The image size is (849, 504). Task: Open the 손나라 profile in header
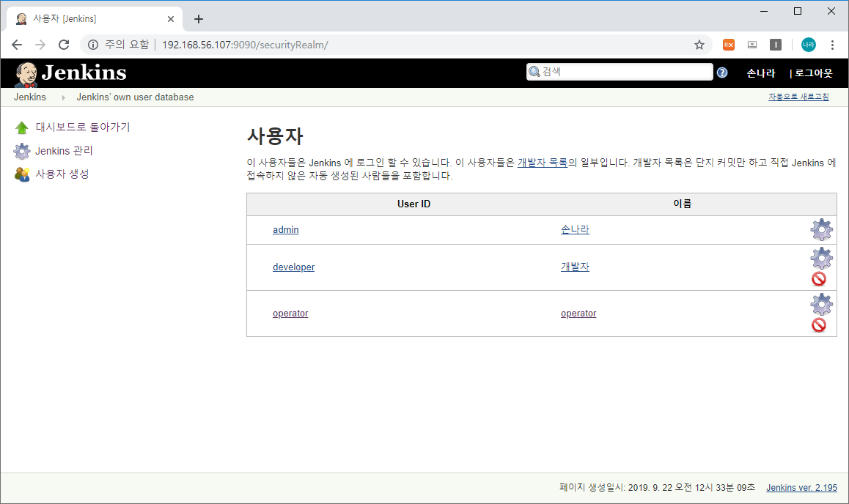point(761,73)
